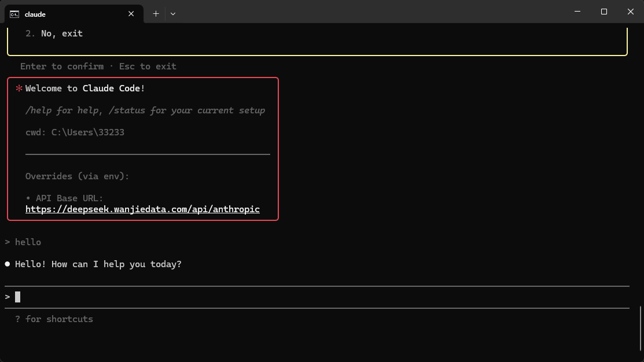Click the white bullet beside the Hello response
The height and width of the screenshot is (362, 644).
click(8, 264)
